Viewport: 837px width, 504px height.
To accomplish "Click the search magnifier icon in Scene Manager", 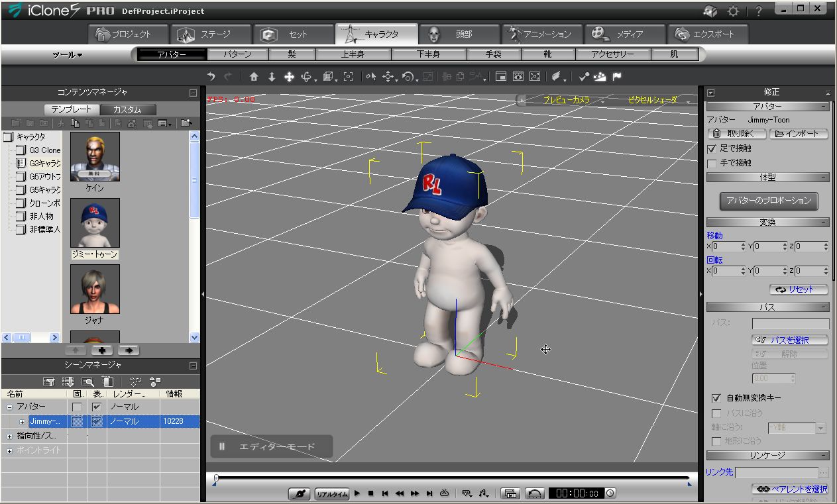I will click(x=87, y=381).
